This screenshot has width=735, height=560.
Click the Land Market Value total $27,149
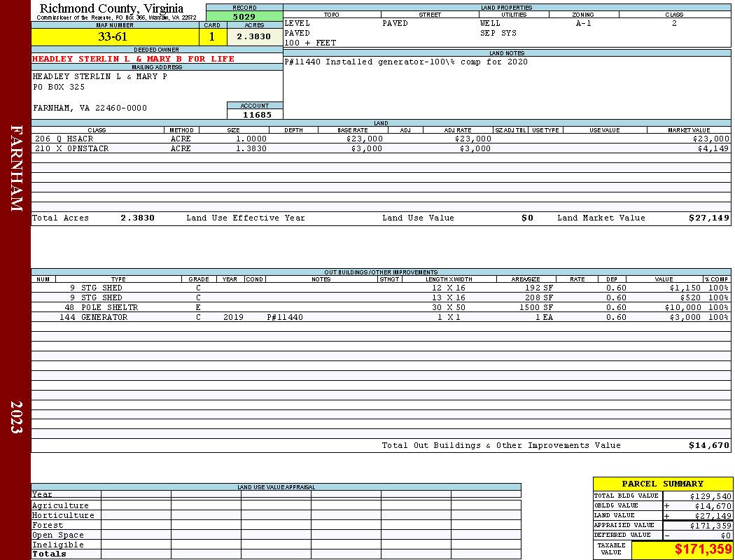click(708, 218)
